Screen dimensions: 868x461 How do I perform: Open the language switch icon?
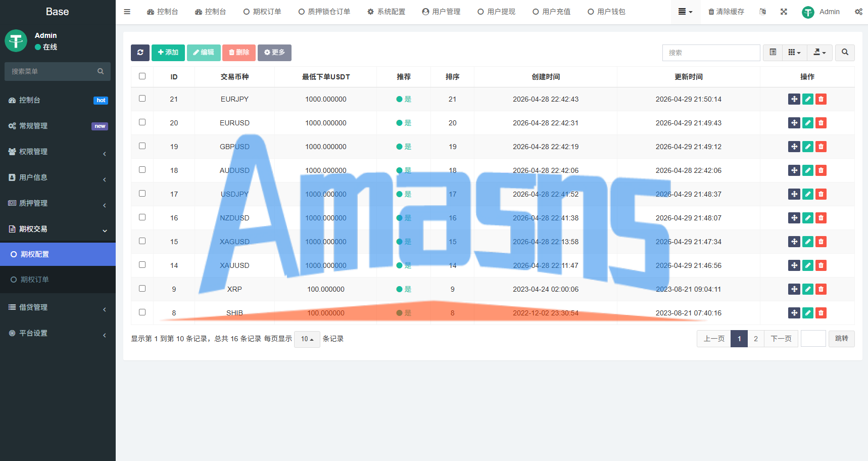point(762,12)
